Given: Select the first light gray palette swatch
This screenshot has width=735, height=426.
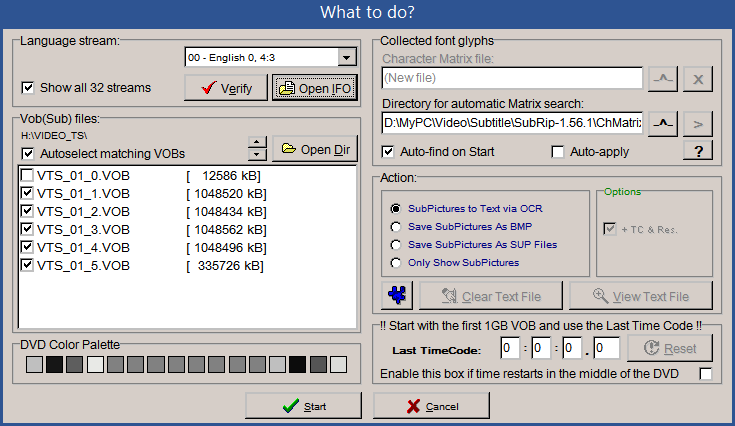Looking at the screenshot, I should point(35,365).
